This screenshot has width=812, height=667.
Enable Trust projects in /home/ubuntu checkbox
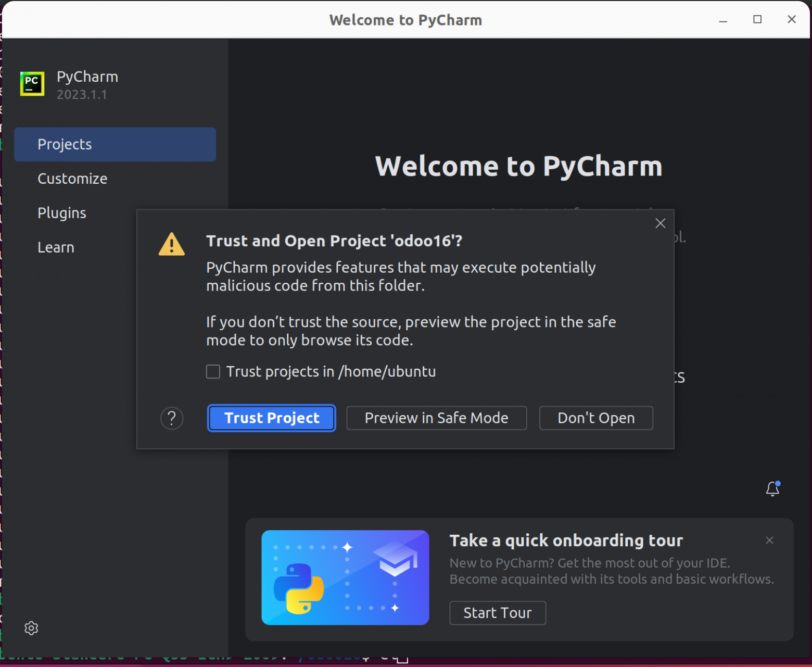coord(213,372)
